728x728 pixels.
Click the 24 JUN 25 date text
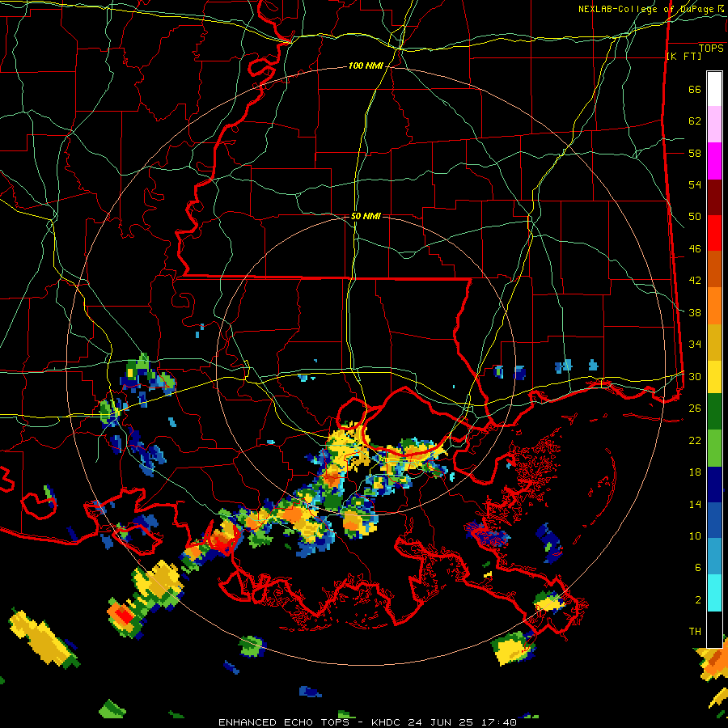point(440,722)
